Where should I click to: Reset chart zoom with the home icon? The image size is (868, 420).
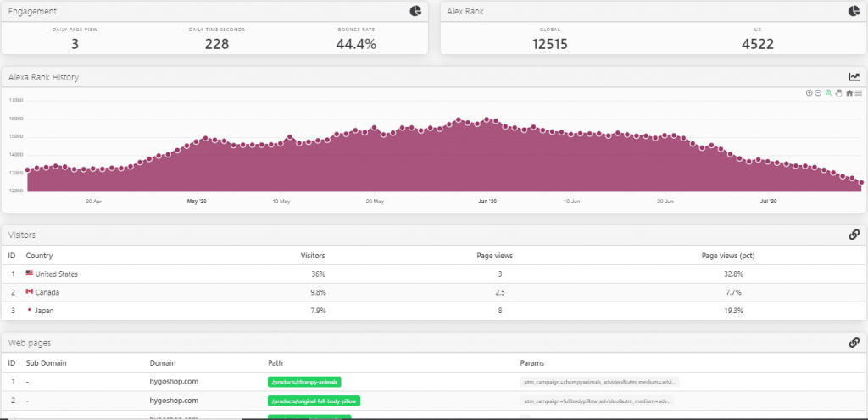click(849, 93)
